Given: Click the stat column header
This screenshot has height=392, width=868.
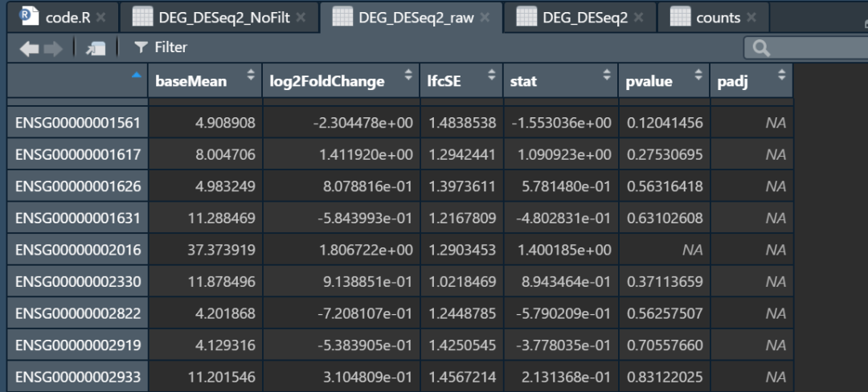Looking at the screenshot, I should pyautogui.click(x=561, y=80).
